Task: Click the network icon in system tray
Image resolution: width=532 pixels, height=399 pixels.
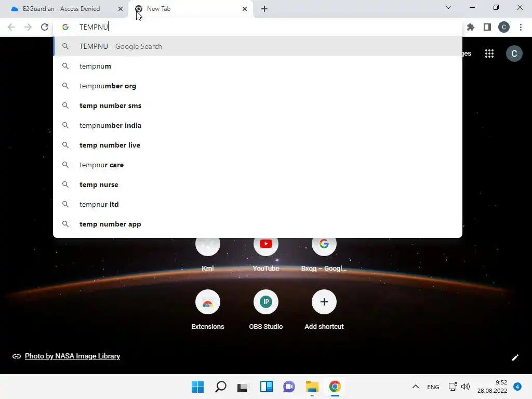Action: tap(453, 387)
